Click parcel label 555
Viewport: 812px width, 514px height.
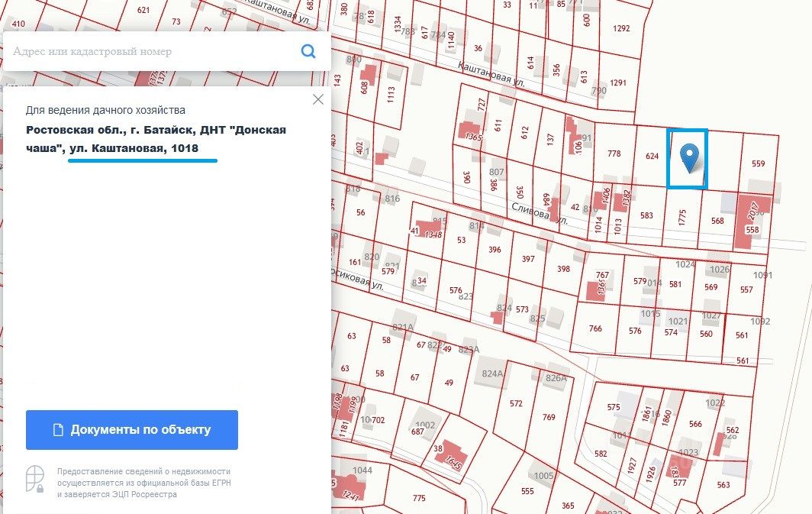pos(527,491)
